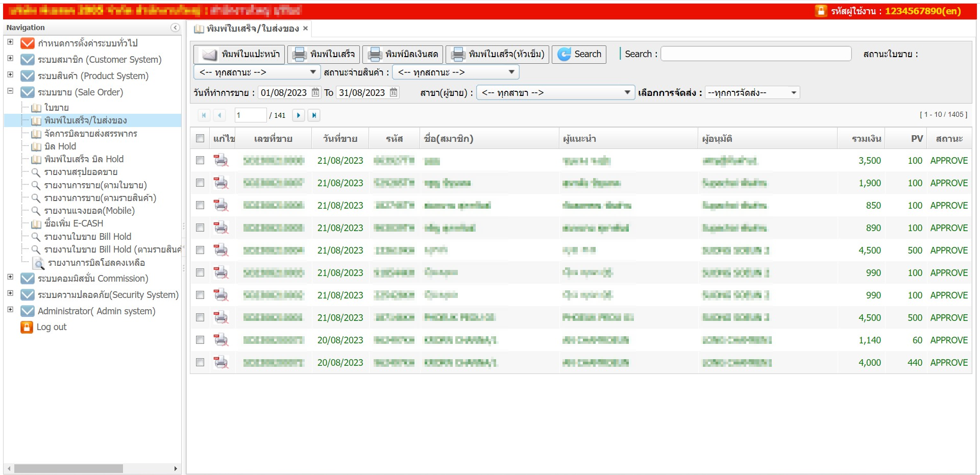Open the เลือกการจัดส่ง delivery dropdown

752,92
